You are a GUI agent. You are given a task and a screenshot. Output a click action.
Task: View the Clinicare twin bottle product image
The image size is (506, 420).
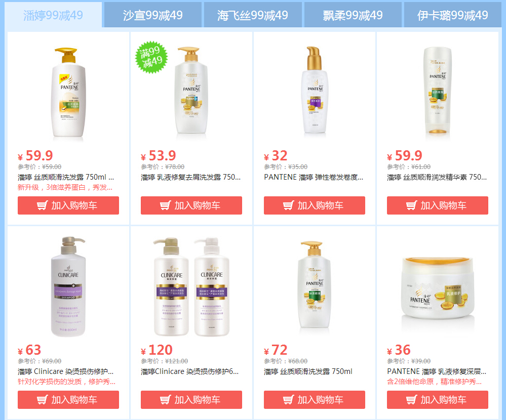(191, 286)
